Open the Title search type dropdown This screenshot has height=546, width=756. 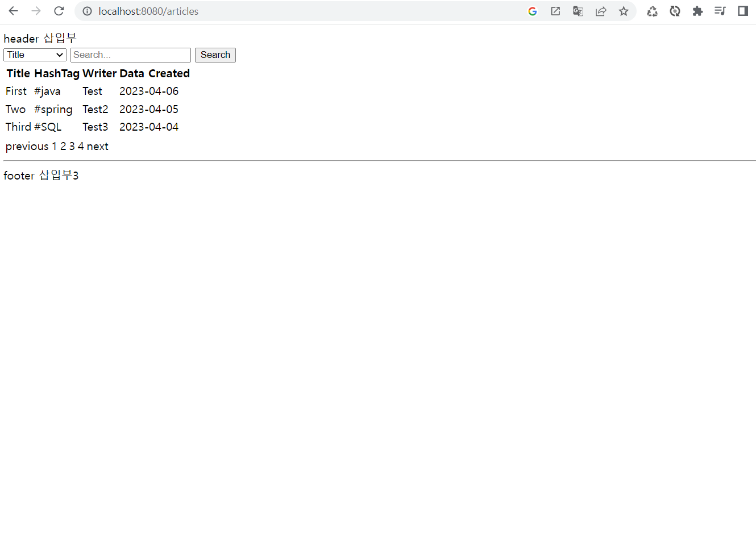coord(35,55)
